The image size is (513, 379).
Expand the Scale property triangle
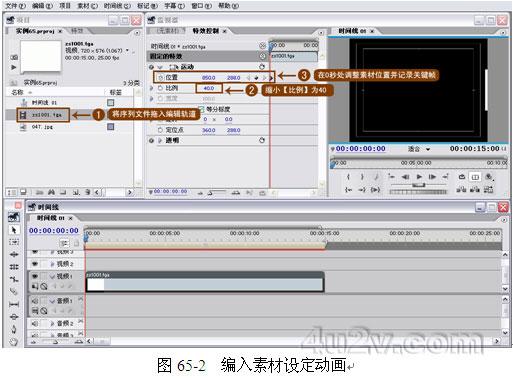152,88
